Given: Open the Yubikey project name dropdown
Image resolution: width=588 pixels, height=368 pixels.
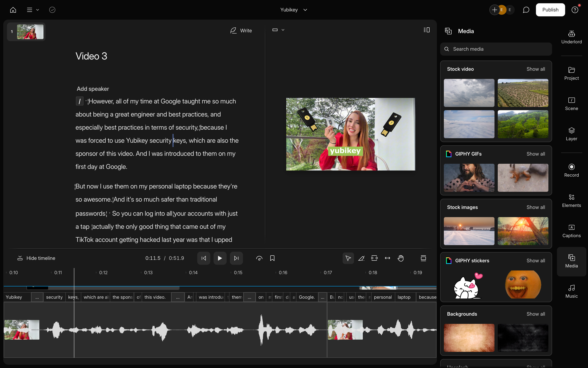Looking at the screenshot, I should point(294,10).
